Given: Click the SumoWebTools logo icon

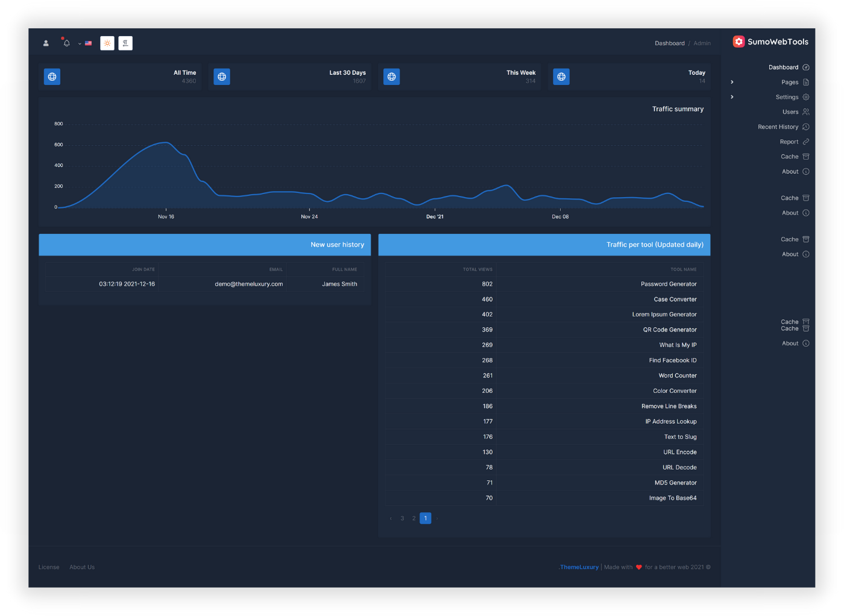Looking at the screenshot, I should tap(738, 42).
